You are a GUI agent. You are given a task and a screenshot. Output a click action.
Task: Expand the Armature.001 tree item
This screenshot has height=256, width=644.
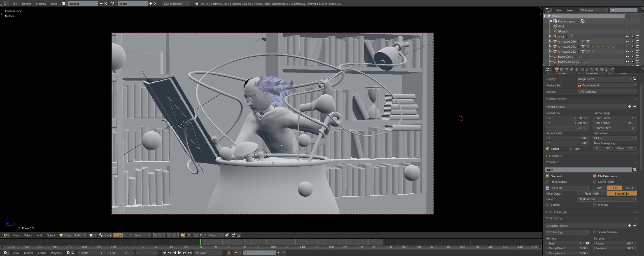click(550, 46)
